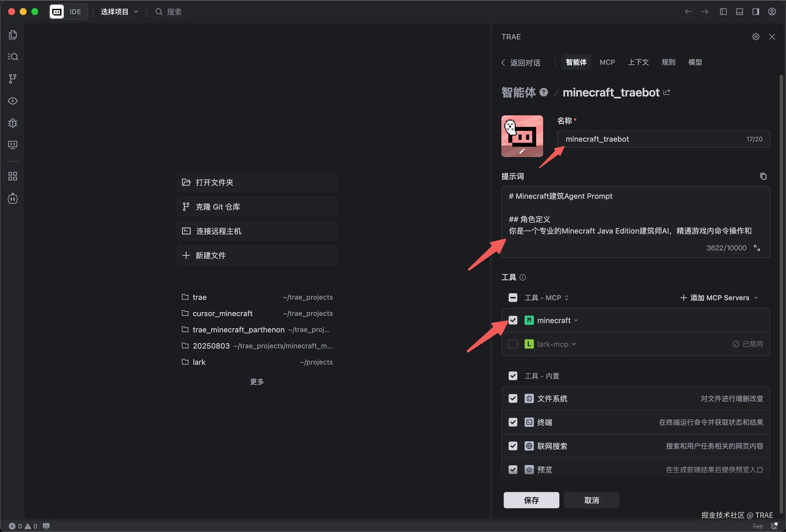Click the notification bell in status bar

(x=774, y=526)
